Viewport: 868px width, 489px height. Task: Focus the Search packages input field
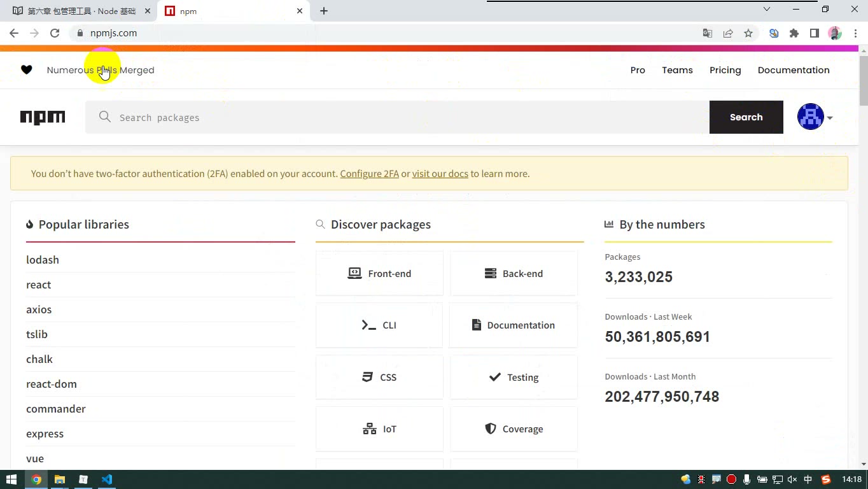[398, 117]
